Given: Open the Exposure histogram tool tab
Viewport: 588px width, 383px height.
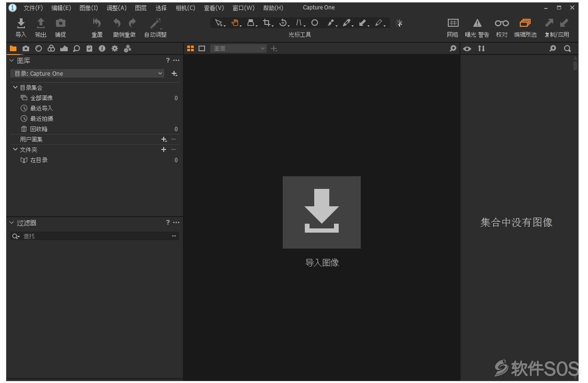Looking at the screenshot, I should (x=64, y=48).
